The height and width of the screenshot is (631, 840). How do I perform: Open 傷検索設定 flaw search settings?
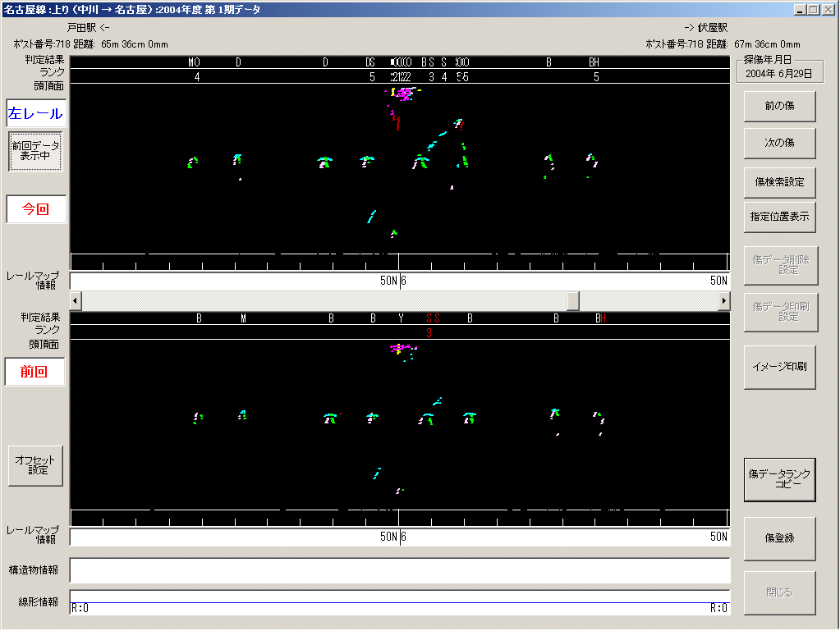point(779,181)
